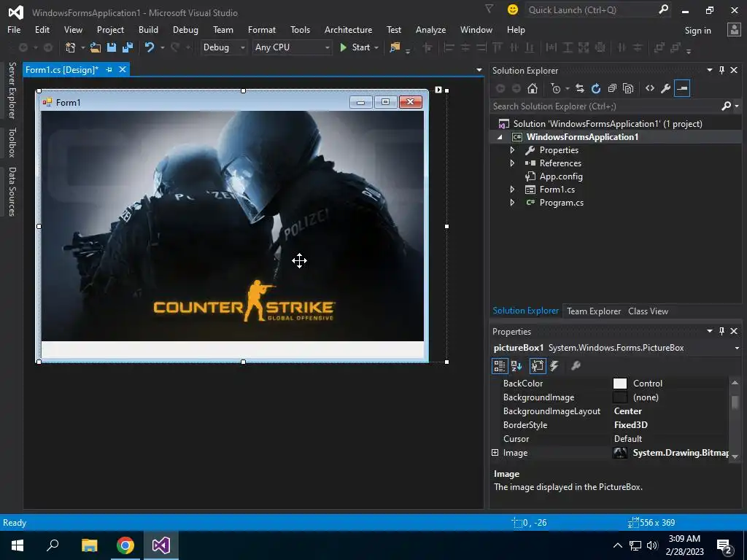Click the Undo arrow icon
This screenshot has height=560, width=747.
point(150,47)
